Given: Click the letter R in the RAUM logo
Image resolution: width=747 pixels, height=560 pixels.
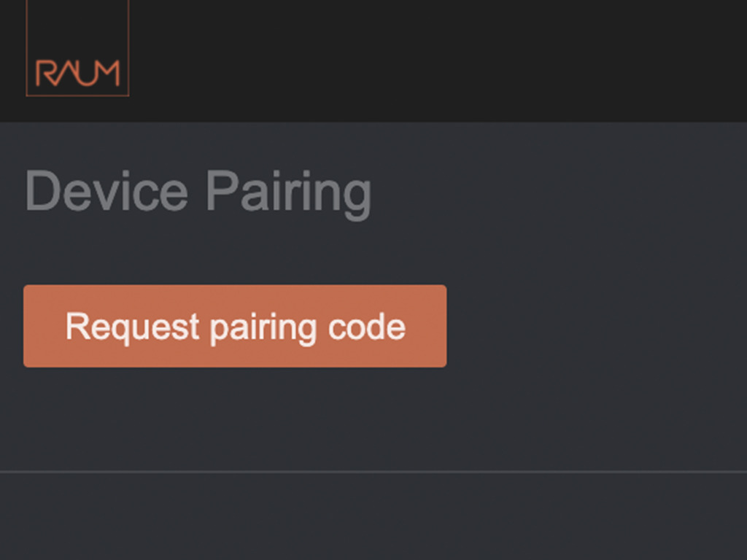Looking at the screenshot, I should pos(47,74).
